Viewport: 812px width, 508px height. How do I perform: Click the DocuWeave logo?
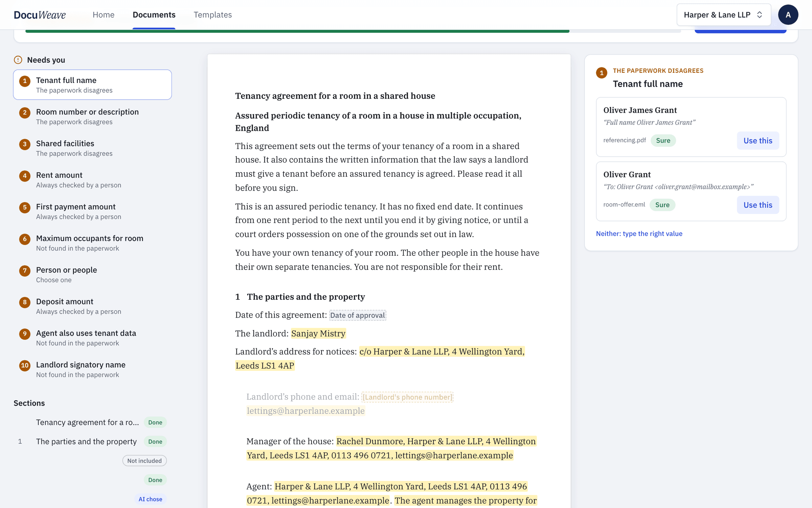[40, 15]
